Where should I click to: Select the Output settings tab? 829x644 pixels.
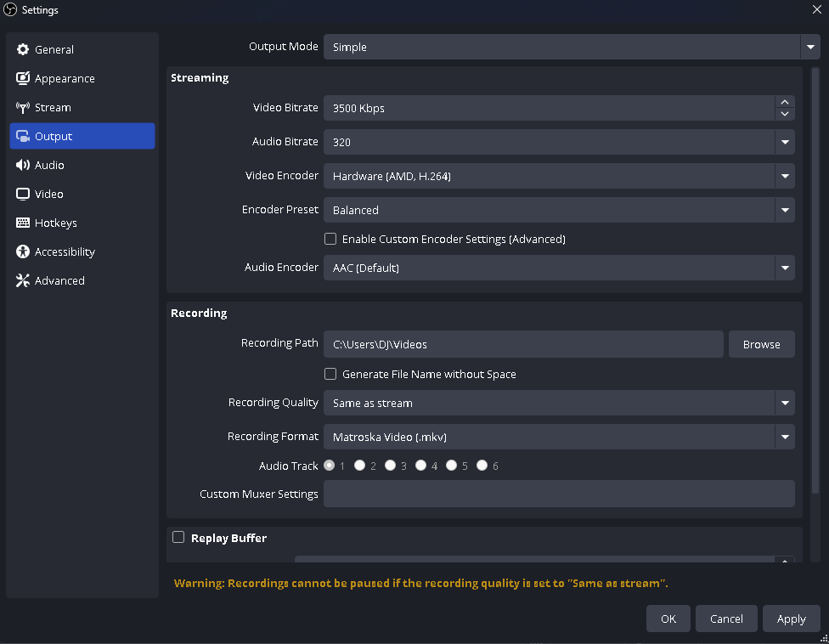[x=82, y=137]
